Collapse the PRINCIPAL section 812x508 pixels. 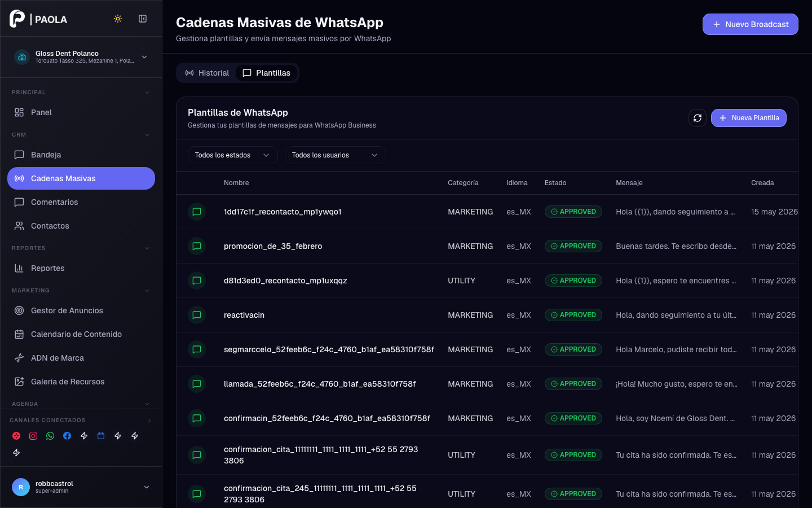click(147, 93)
